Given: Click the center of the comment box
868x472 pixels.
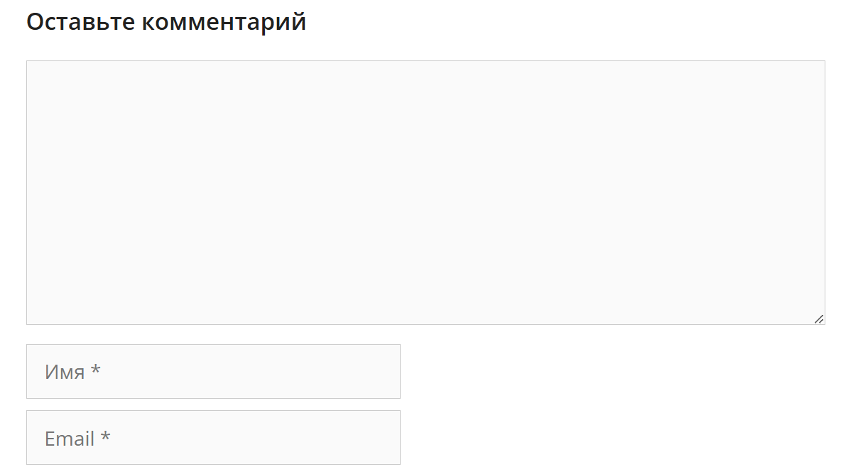Looking at the screenshot, I should pyautogui.click(x=425, y=193).
